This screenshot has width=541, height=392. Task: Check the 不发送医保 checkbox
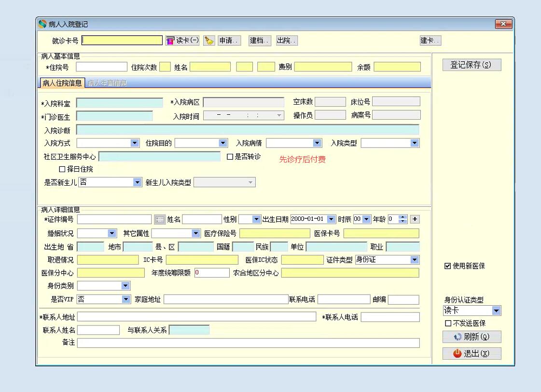pos(448,324)
